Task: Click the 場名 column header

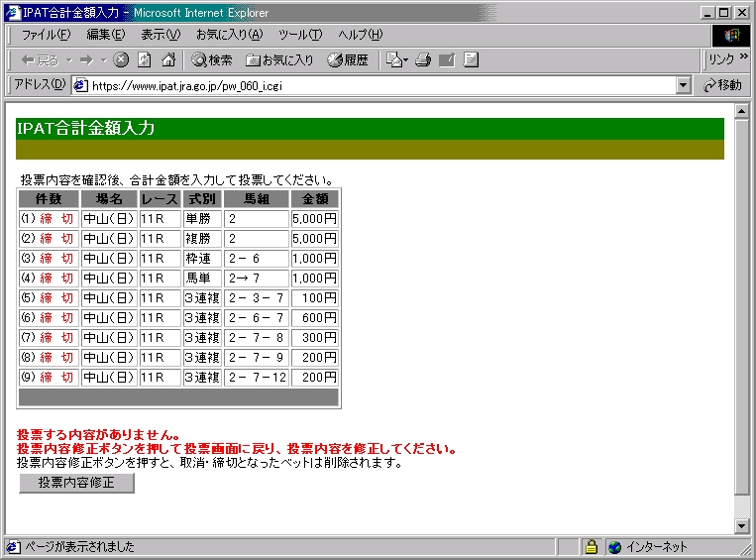Action: [109, 198]
